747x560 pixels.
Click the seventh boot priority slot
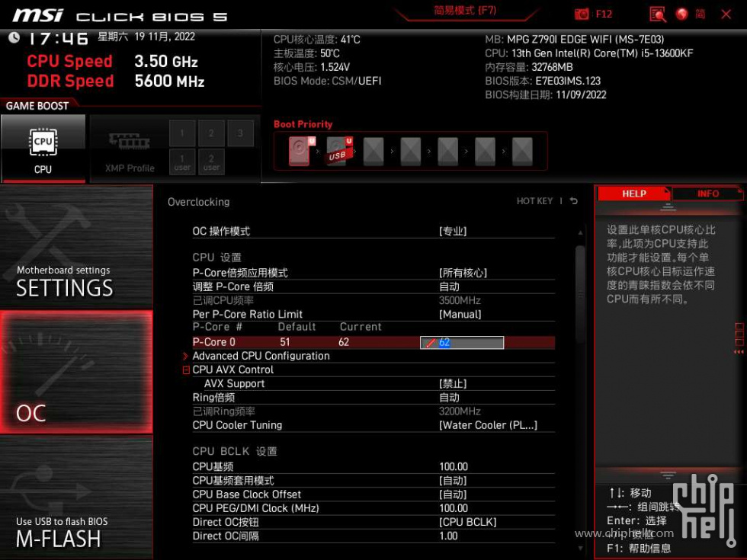[522, 152]
